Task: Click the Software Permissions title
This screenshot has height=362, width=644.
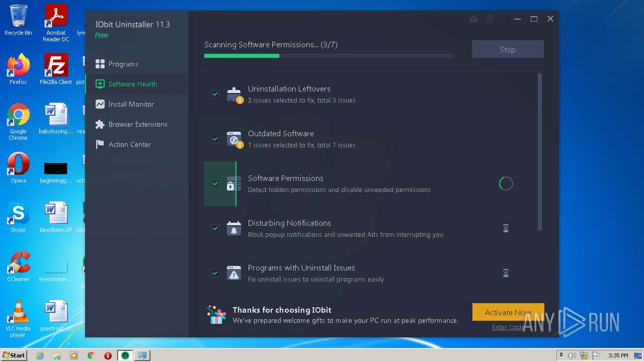Action: (285, 178)
